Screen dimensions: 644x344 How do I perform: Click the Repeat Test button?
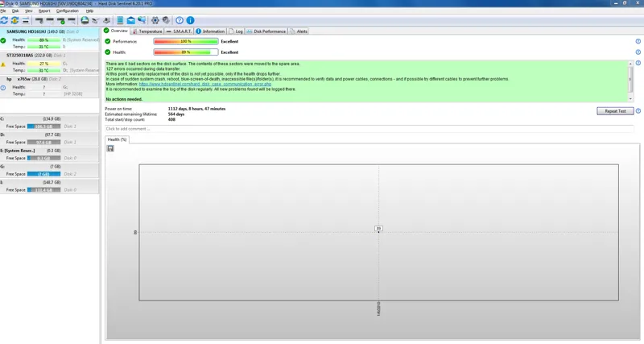click(615, 111)
